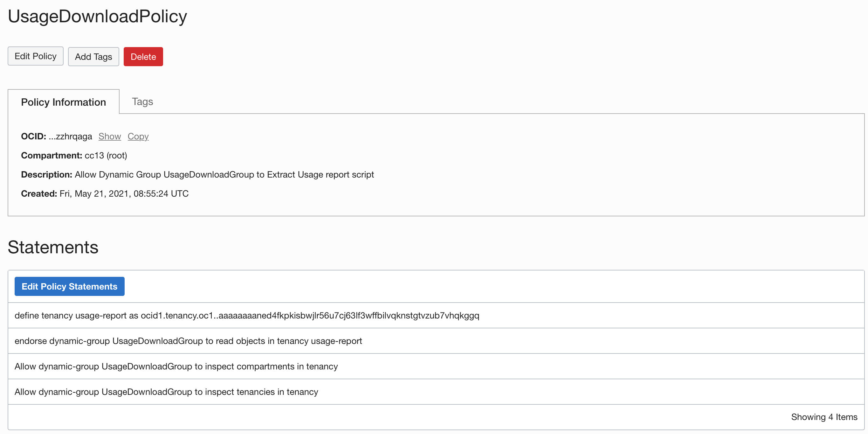Switch to the Tags tab

tap(142, 101)
